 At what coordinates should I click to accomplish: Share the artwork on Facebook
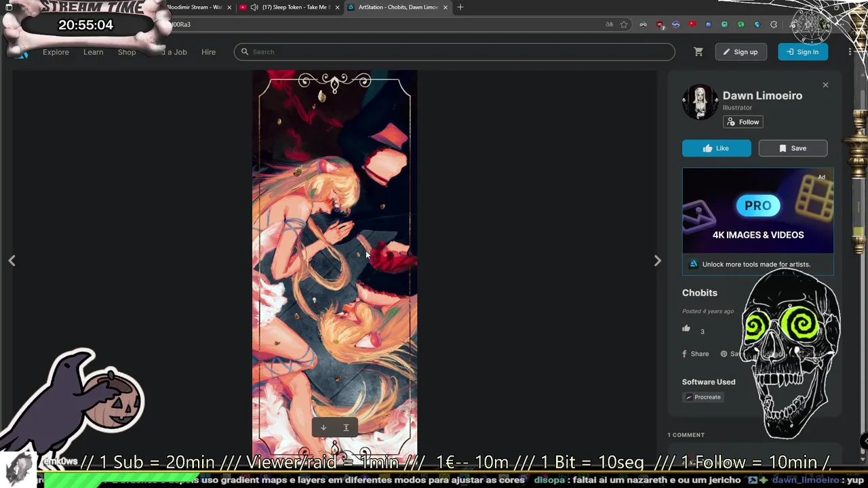pyautogui.click(x=695, y=354)
